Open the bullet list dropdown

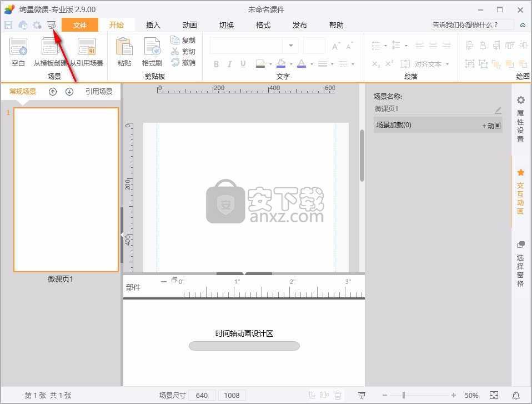click(385, 46)
